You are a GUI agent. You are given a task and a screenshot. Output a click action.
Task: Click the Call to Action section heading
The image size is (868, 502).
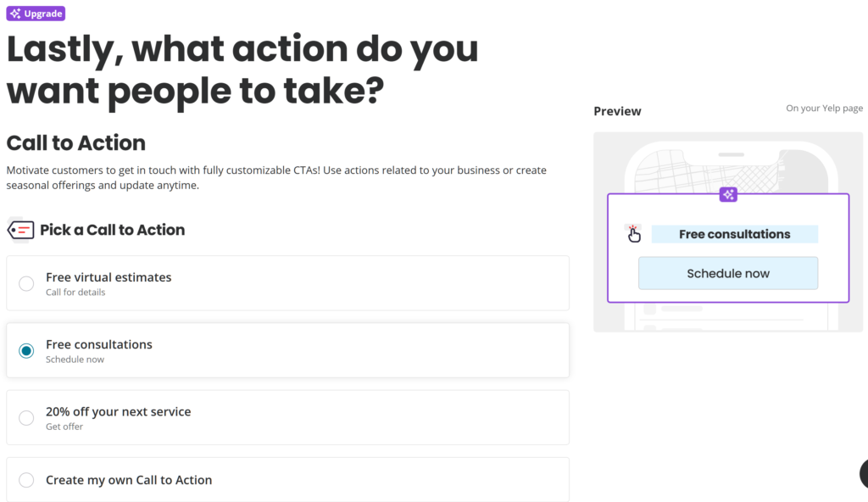pos(76,142)
